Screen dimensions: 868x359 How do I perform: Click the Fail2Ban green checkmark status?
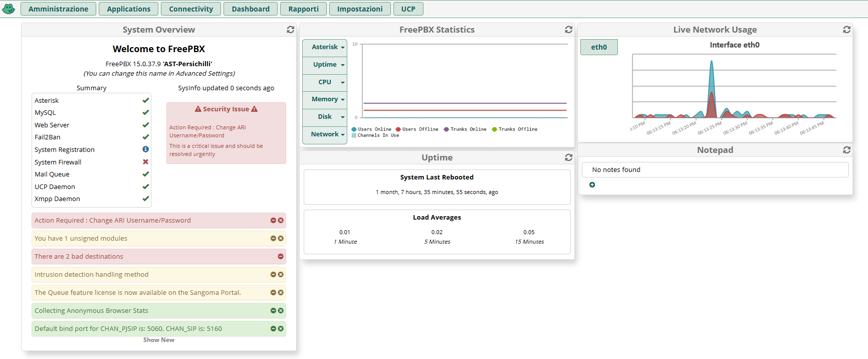point(145,137)
